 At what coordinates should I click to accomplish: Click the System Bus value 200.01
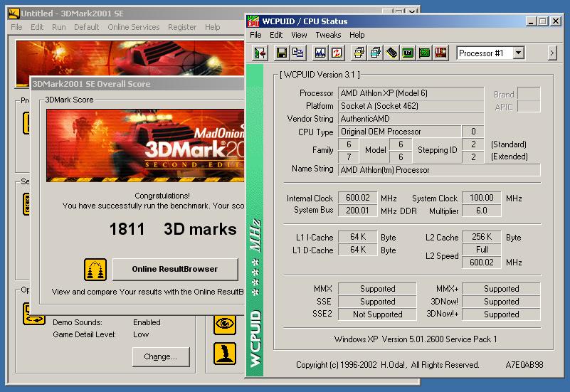point(358,211)
